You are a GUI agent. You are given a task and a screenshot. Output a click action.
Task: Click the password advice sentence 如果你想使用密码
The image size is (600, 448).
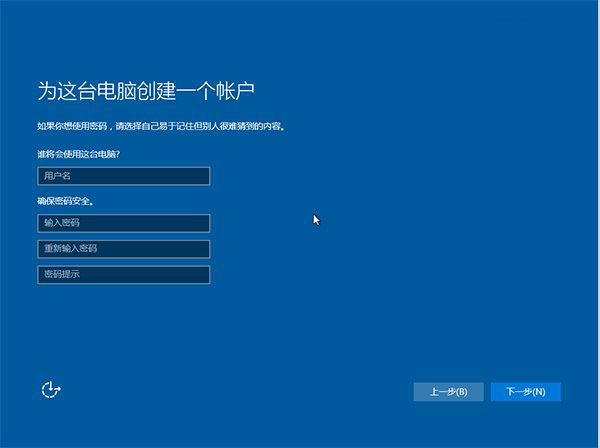161,126
